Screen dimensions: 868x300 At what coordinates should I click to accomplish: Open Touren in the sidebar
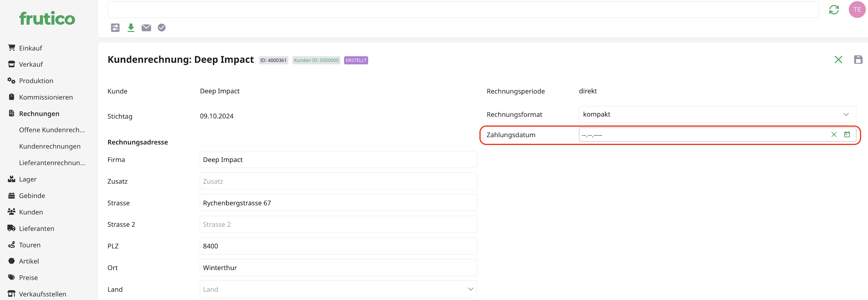coord(30,245)
